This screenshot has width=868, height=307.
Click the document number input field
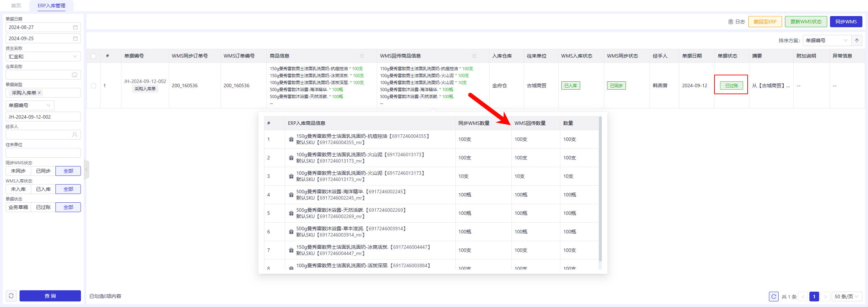pos(43,117)
